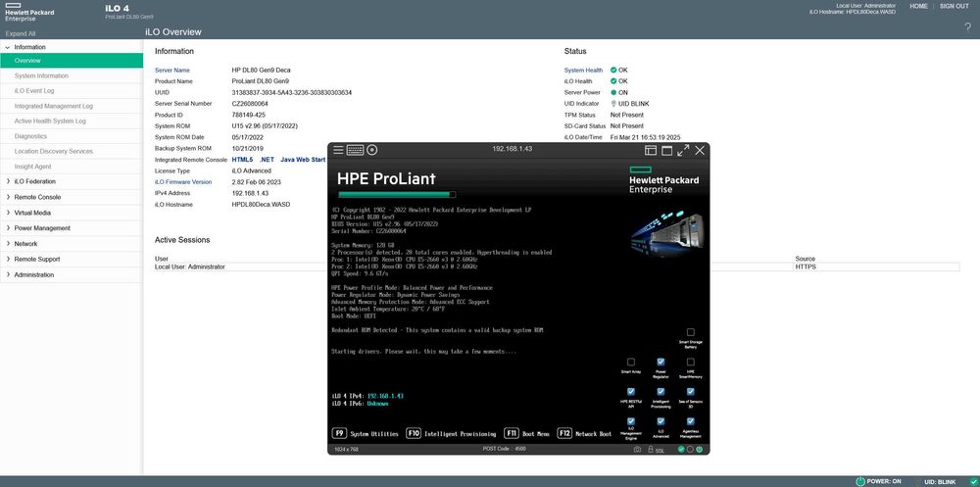980x487 pixels.
Task: Click the green health checkmark in the footer corner
Action: [x=972, y=481]
